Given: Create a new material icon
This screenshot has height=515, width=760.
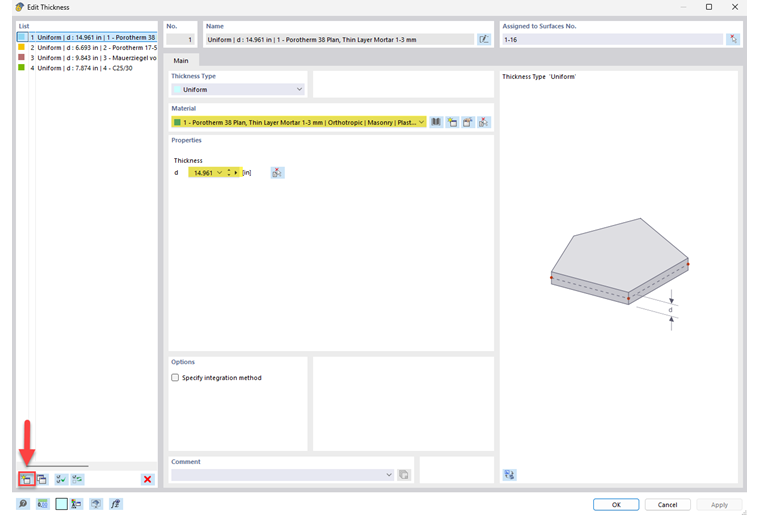Looking at the screenshot, I should click(452, 122).
